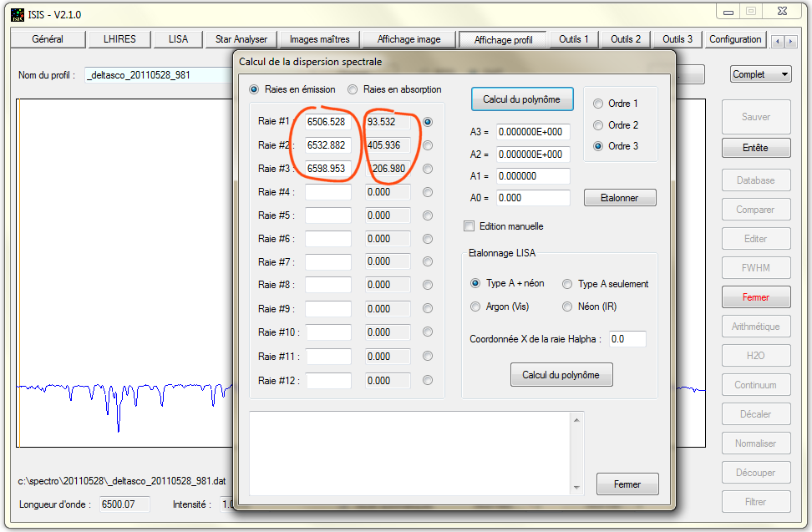This screenshot has width=812, height=532.
Task: Select Néon (IR) calibration option
Action: click(568, 307)
